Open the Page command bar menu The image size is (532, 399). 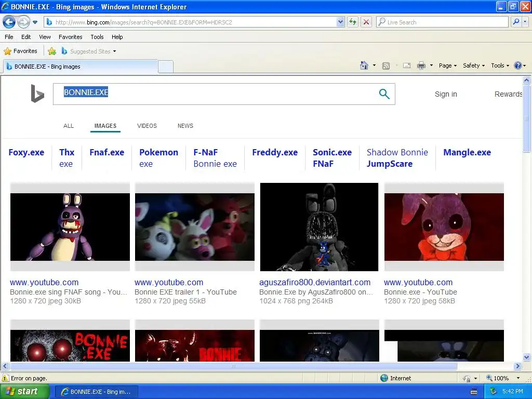(447, 65)
